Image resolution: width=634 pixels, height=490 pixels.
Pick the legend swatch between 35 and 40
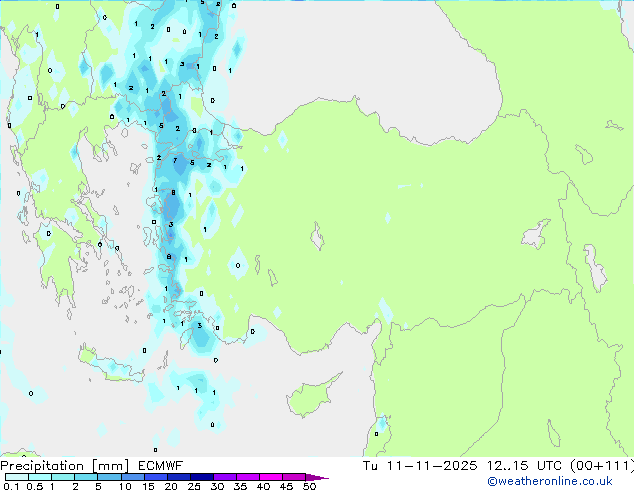pyautogui.click(x=248, y=477)
